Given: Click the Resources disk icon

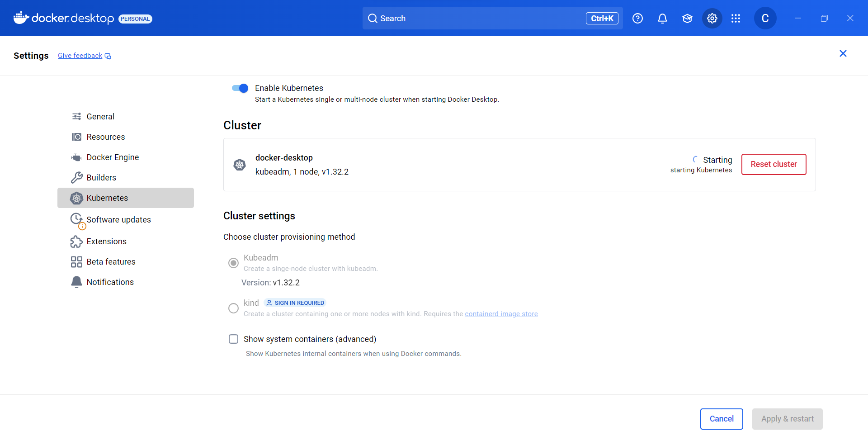Looking at the screenshot, I should (76, 137).
